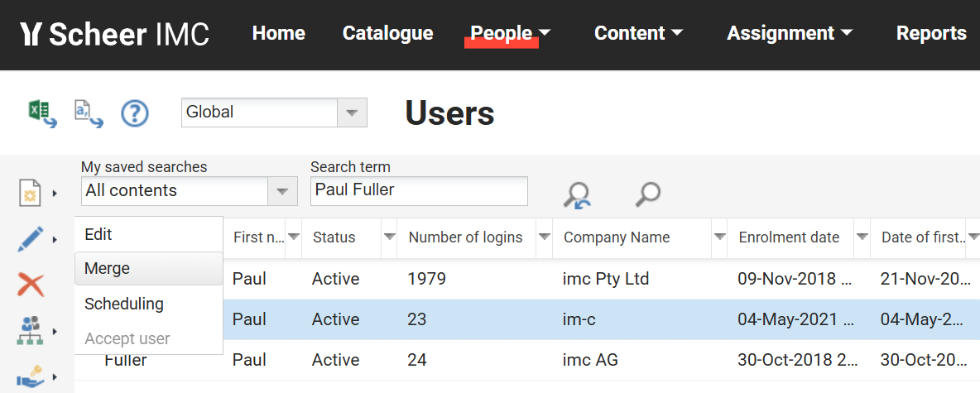Open the Company Name column dropdown arrow
The width and height of the screenshot is (980, 393).
[720, 237]
